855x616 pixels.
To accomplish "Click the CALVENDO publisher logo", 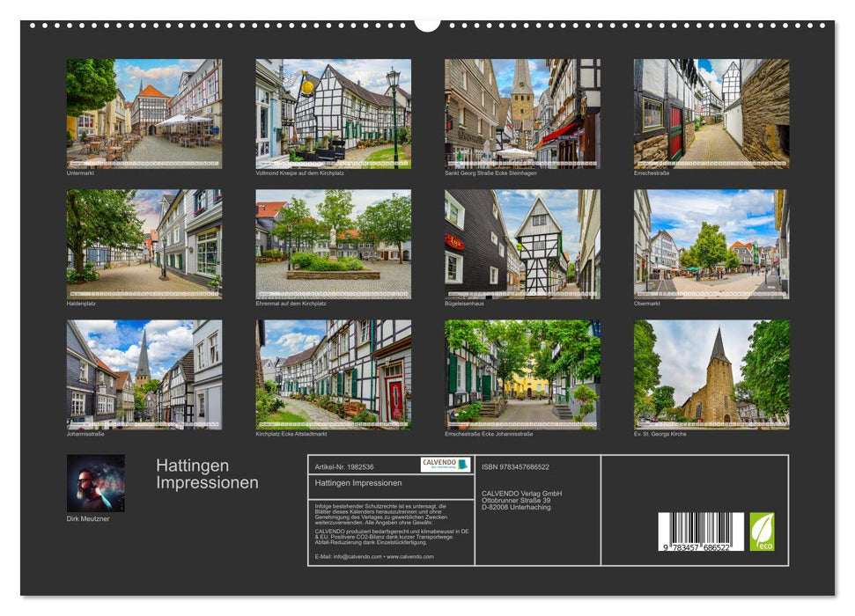I will [x=446, y=464].
